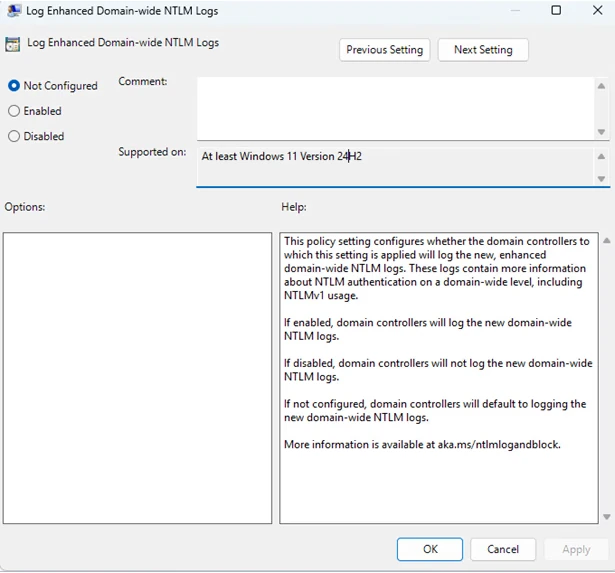Select the Not Configured radio button
The height and width of the screenshot is (573, 615).
14,85
